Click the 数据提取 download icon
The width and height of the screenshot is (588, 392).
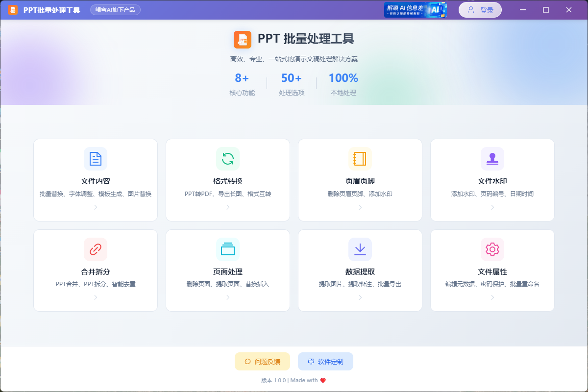[360, 249]
